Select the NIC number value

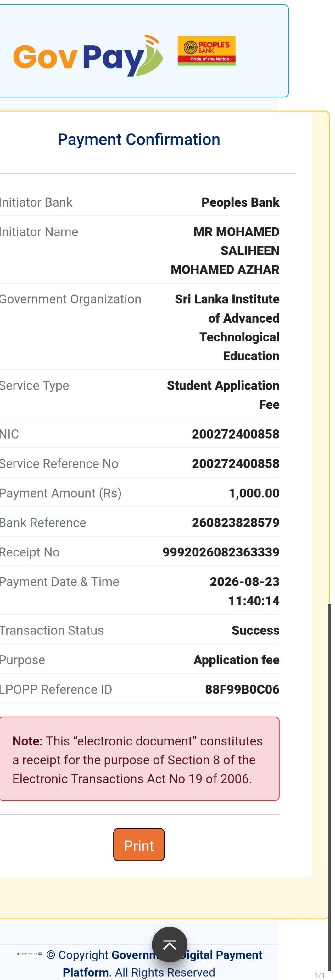tap(235, 434)
